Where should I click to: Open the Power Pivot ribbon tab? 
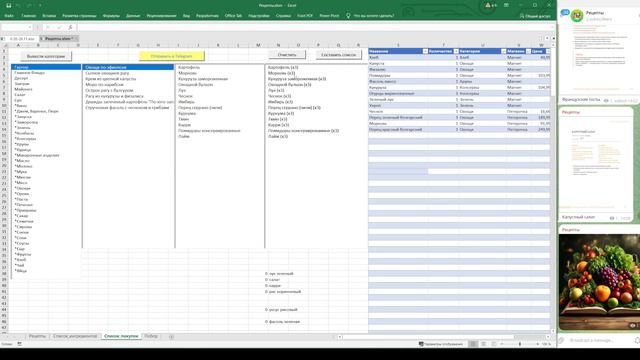[329, 16]
